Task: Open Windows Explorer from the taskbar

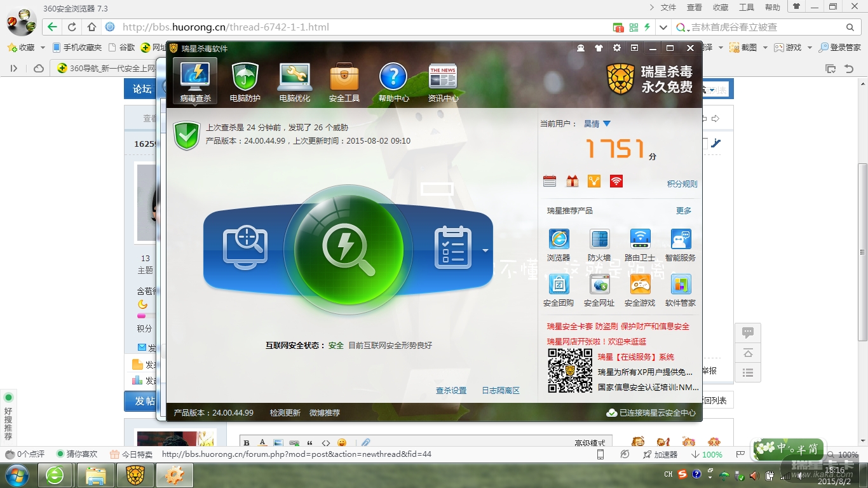Action: point(95,475)
